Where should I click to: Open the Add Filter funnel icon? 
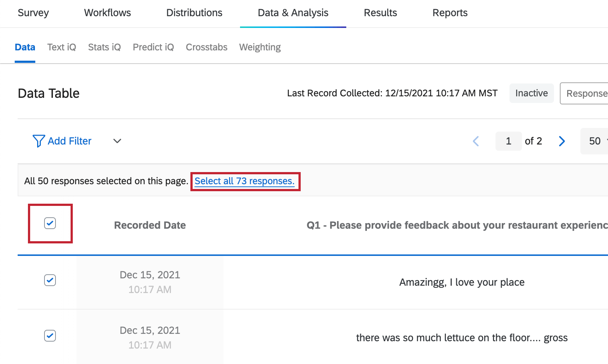[39, 141]
